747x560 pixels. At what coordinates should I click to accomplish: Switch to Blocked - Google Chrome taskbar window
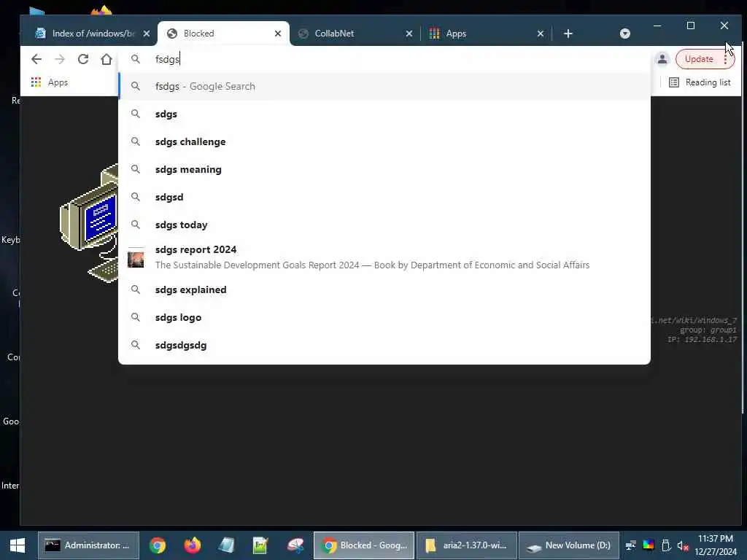click(x=364, y=545)
